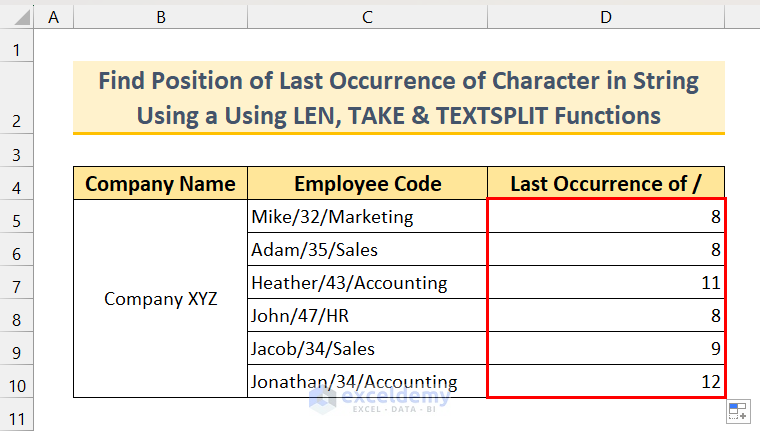
Task: Select column D header
Action: pyautogui.click(x=606, y=16)
